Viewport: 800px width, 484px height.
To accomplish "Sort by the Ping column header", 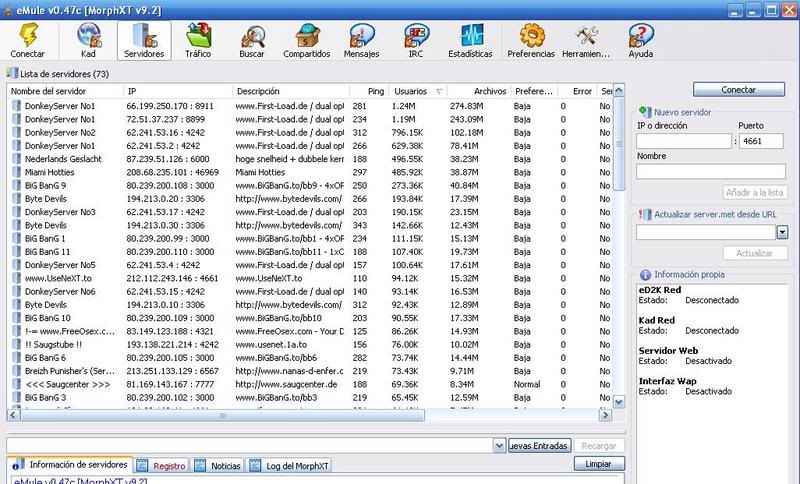I will pyautogui.click(x=370, y=91).
